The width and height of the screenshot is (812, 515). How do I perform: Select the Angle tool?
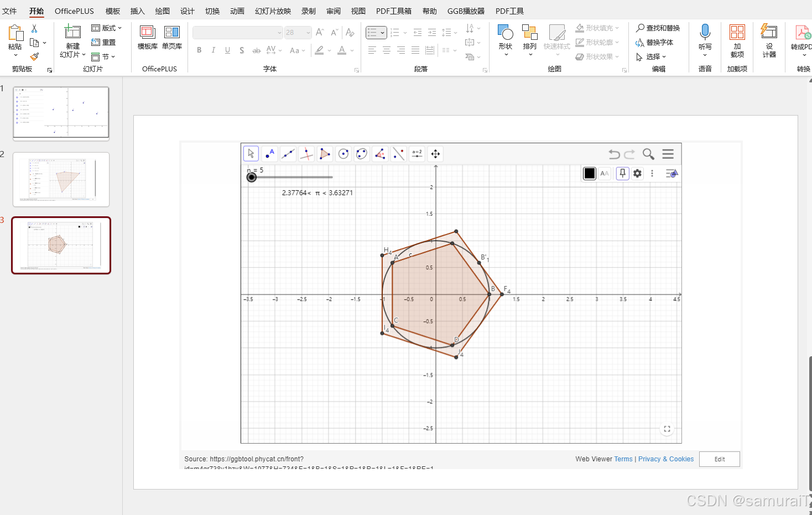pos(380,154)
